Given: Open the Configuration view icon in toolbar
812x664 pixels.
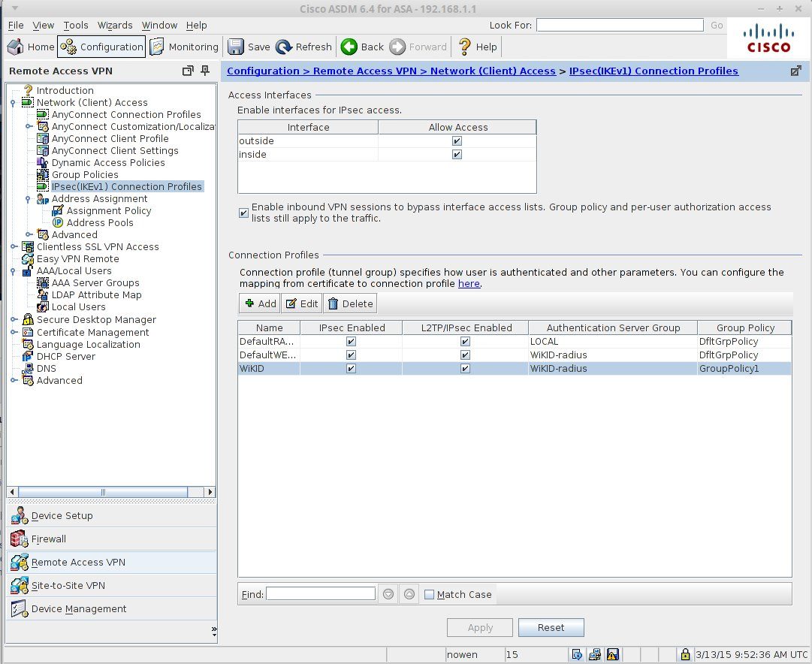Looking at the screenshot, I should point(101,46).
